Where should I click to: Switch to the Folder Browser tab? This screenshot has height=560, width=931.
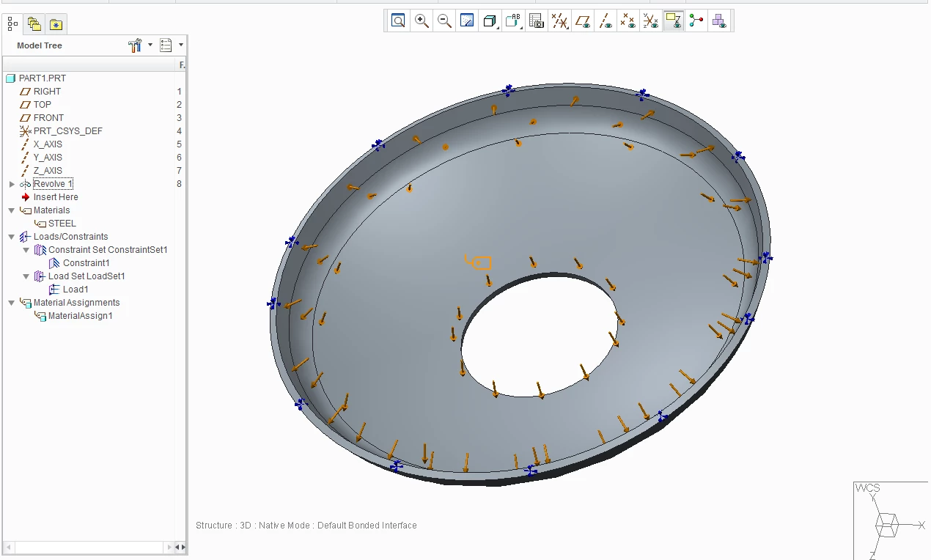[34, 24]
